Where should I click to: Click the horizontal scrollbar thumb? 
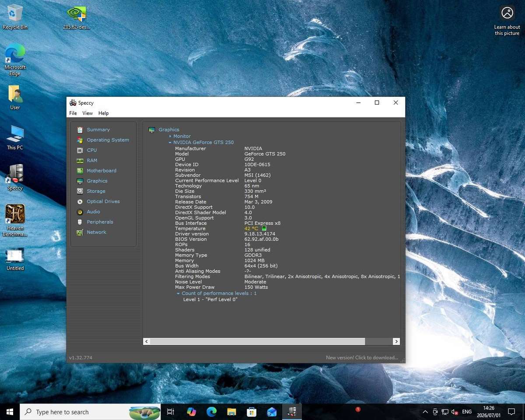click(257, 341)
